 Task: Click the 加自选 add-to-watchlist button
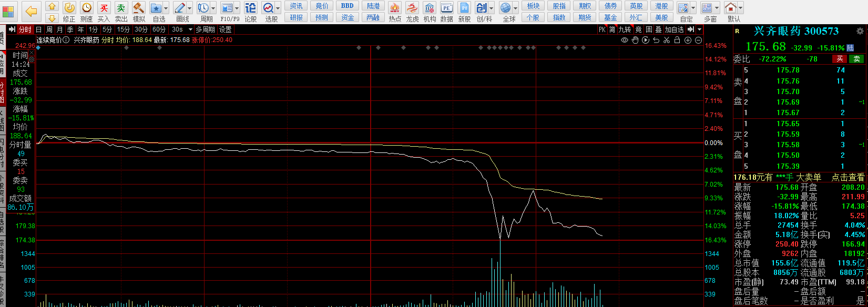(x=675, y=29)
